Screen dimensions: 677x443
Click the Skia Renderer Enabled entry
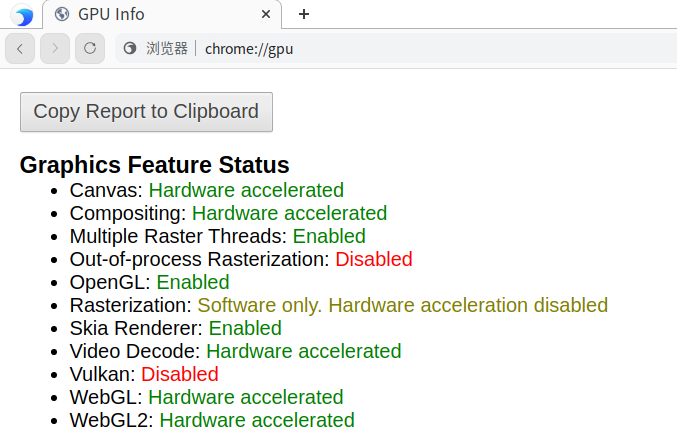coord(245,328)
